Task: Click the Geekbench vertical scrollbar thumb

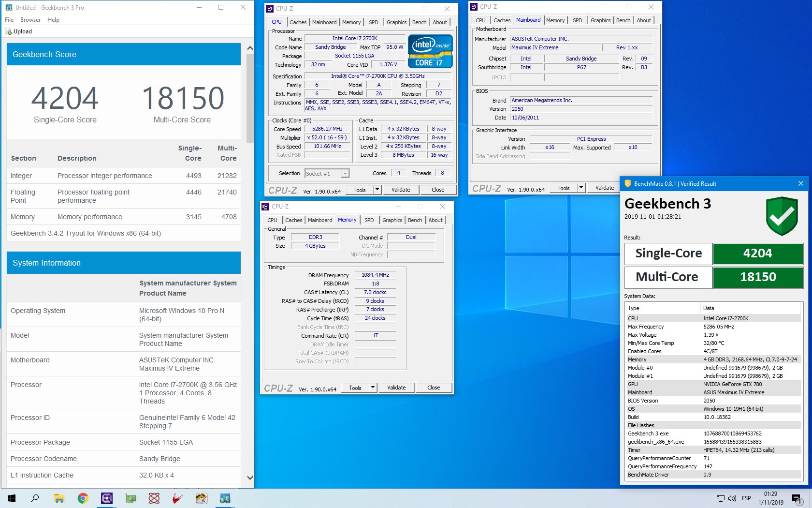Action: tap(250, 98)
